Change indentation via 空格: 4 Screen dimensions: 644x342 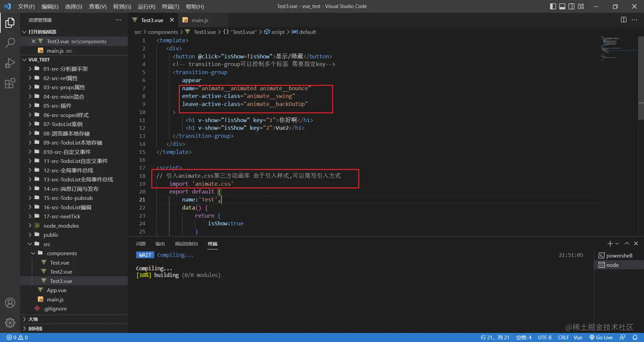coord(523,337)
